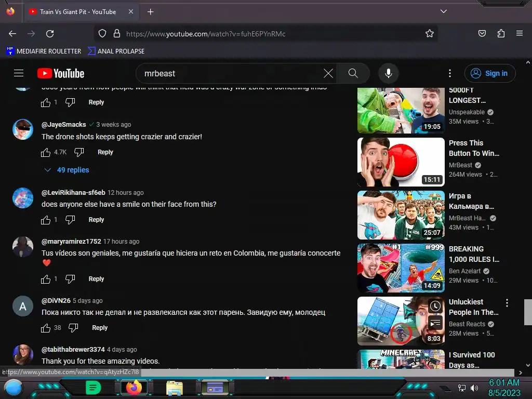
Task: Open the Pocket save icon
Action: (x=482, y=33)
